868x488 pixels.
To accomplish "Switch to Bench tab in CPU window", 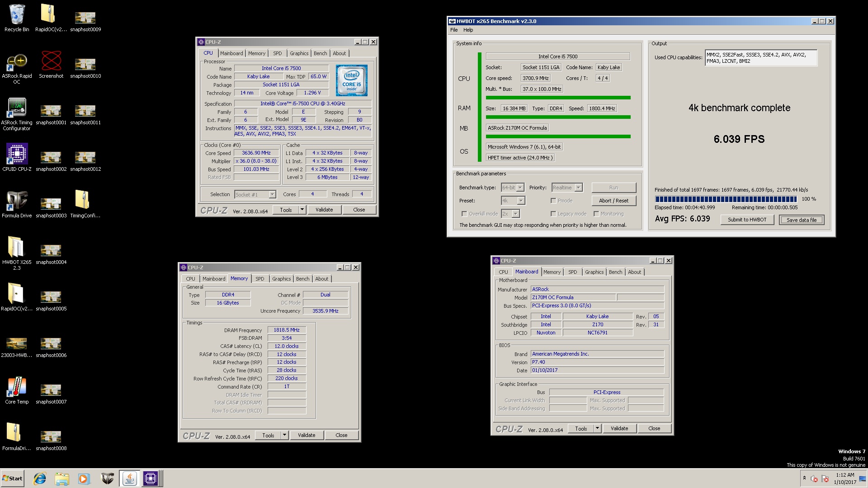I will coord(320,53).
